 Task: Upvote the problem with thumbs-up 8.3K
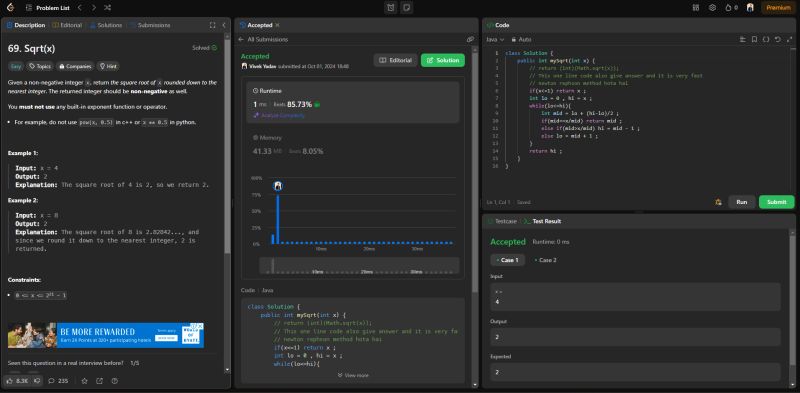18,381
